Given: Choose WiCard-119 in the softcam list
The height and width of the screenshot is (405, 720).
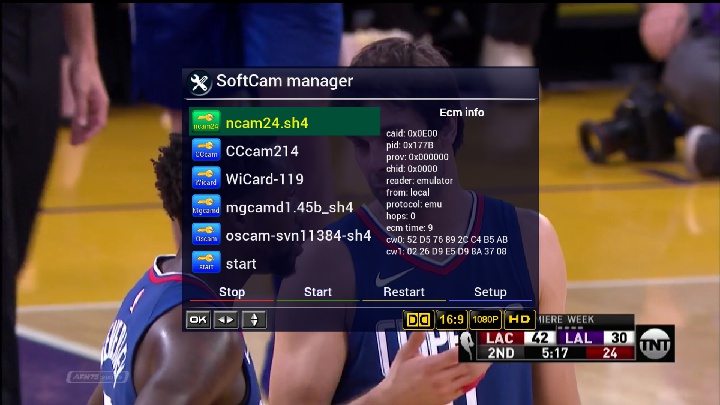Looking at the screenshot, I should tap(284, 178).
